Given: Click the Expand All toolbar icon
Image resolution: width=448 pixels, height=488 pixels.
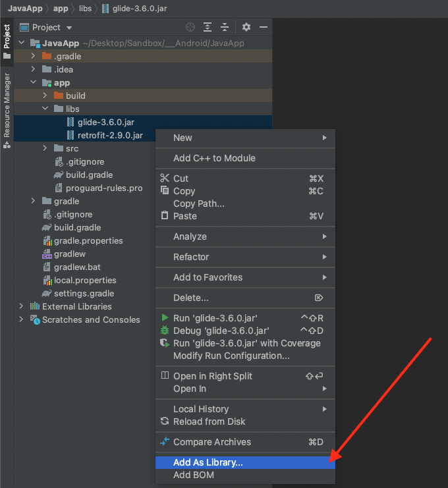Looking at the screenshot, I should coord(208,28).
